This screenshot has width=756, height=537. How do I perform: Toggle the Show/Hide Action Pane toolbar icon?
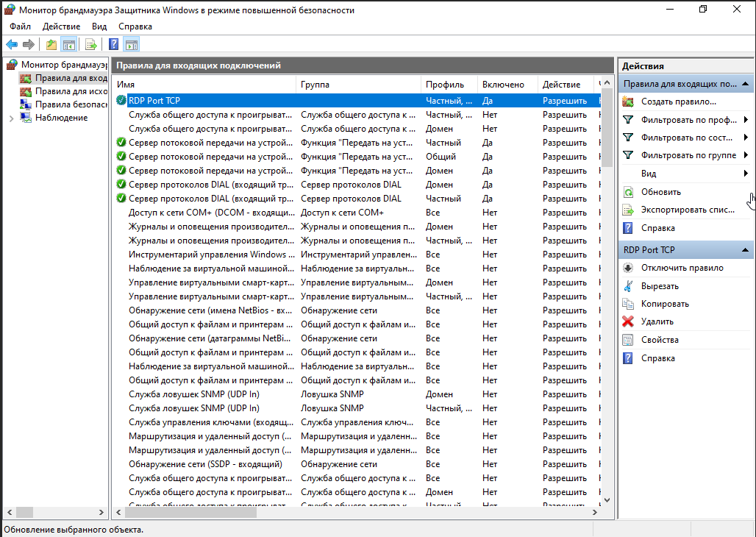(x=132, y=44)
